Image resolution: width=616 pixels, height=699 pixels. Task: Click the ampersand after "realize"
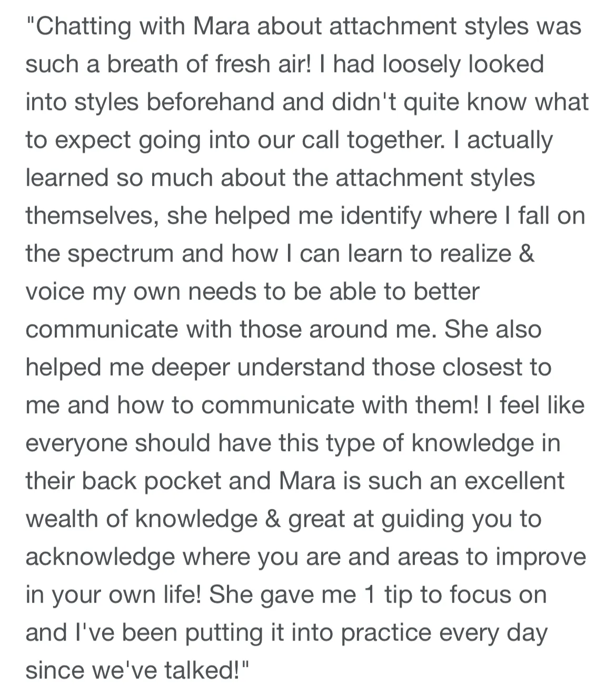tap(526, 254)
